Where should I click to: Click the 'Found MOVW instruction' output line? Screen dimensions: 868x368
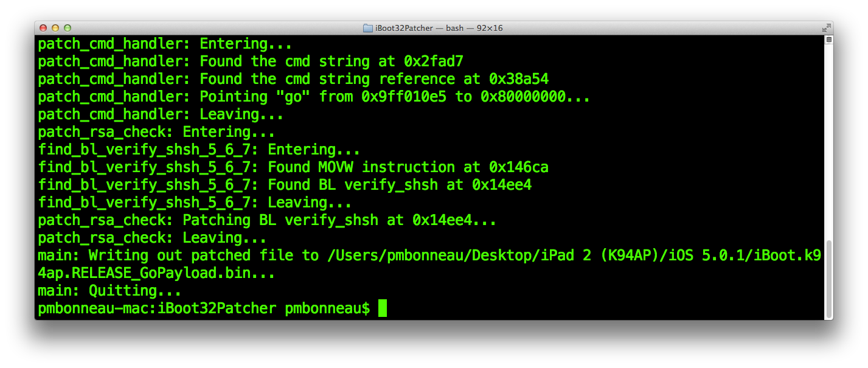coord(293,167)
